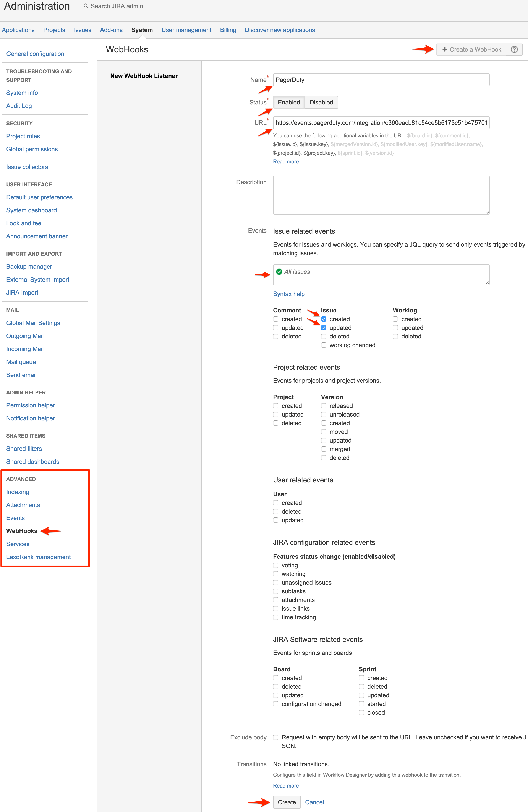Check Issue worklog changed checkbox
Screen dimensions: 528x812
click(x=324, y=345)
